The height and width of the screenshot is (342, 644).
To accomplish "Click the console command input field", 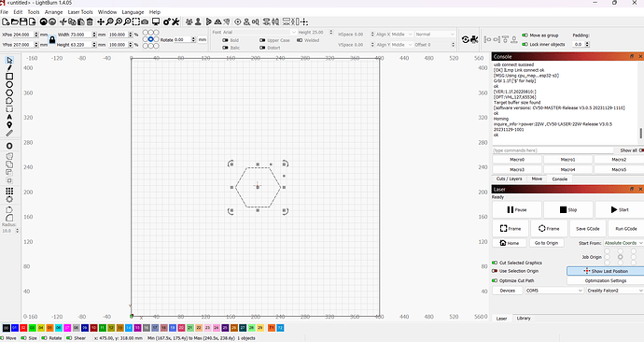I will pos(553,150).
